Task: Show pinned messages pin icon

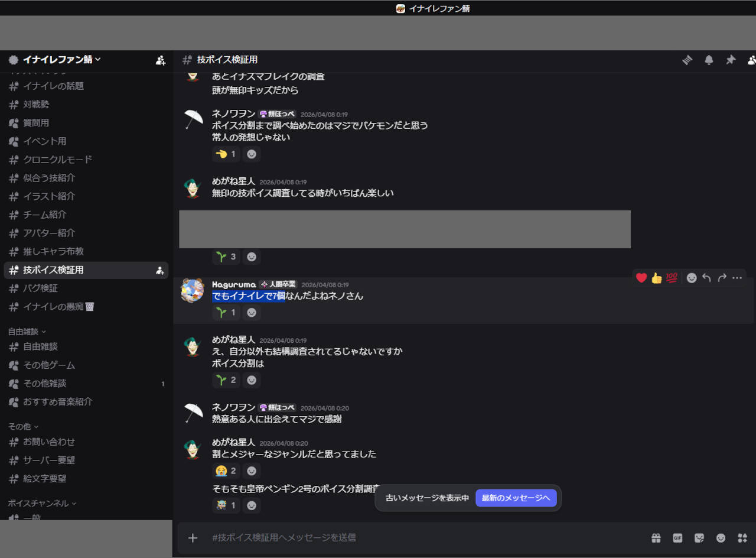Action: [731, 60]
